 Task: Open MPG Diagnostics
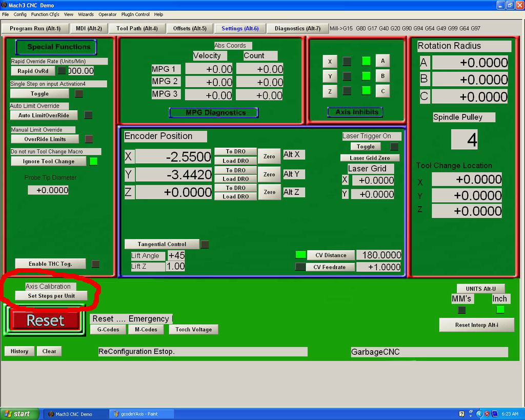[x=214, y=112]
